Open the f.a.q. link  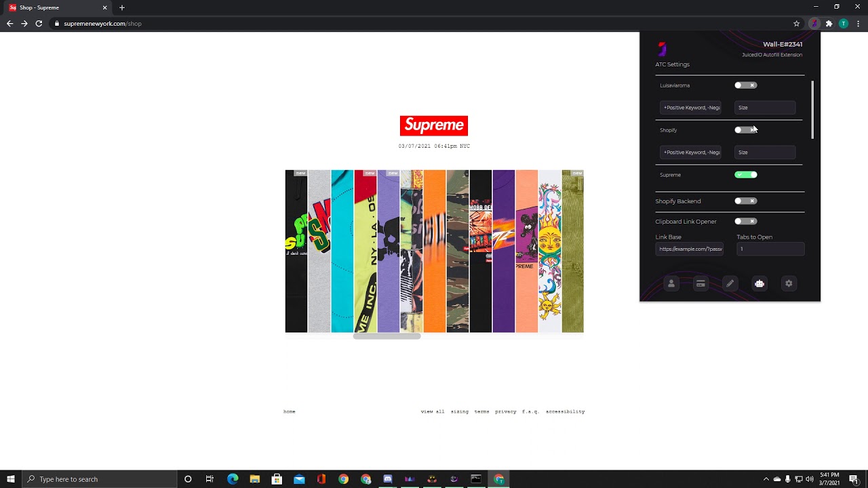[x=531, y=411]
